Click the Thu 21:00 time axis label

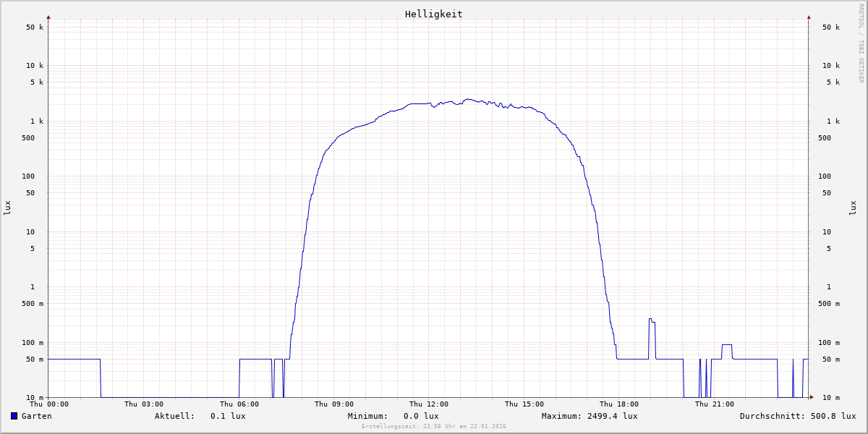(x=714, y=404)
